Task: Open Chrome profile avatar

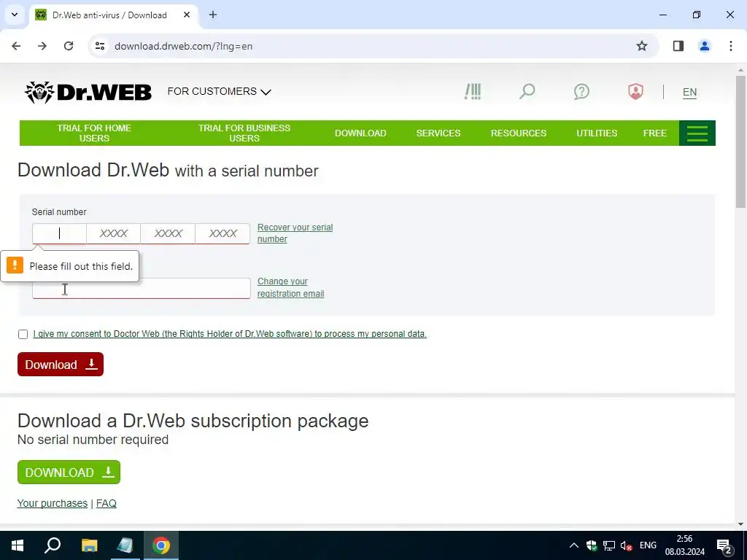Action: click(705, 46)
